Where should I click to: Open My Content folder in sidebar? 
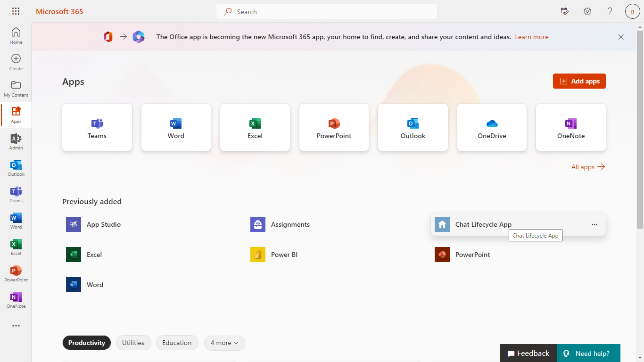16,89
